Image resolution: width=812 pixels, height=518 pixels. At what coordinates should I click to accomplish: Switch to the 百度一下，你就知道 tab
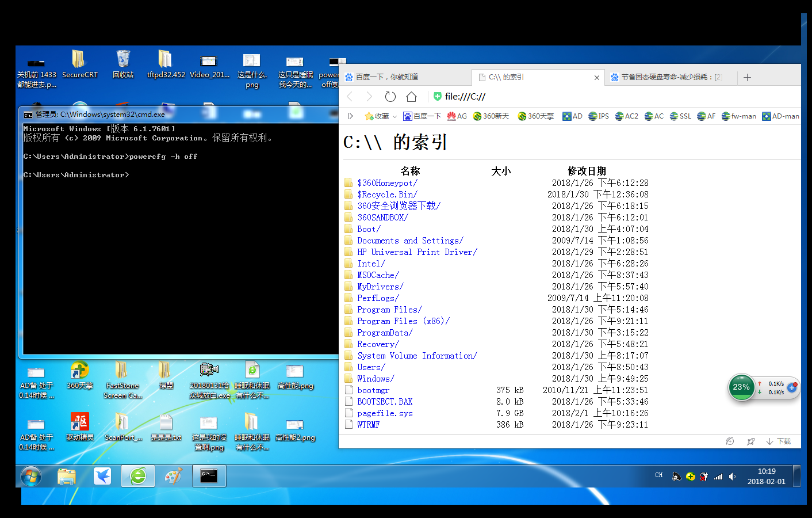[405, 77]
